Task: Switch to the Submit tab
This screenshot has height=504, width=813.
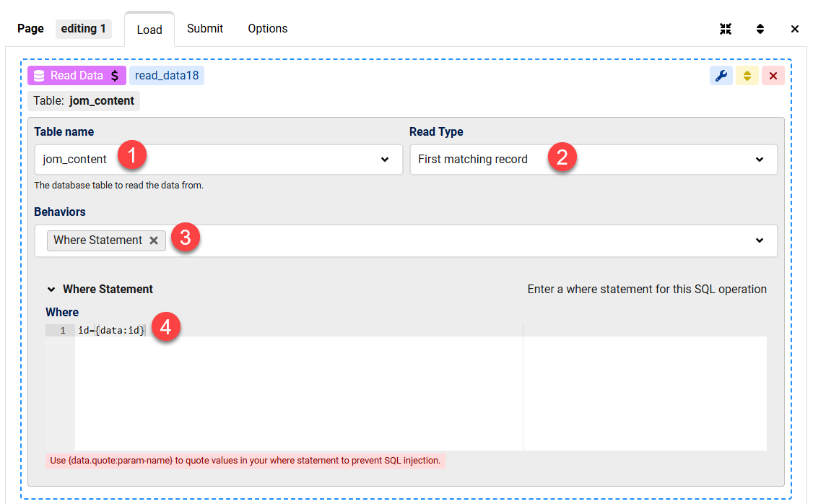Action: (205, 29)
